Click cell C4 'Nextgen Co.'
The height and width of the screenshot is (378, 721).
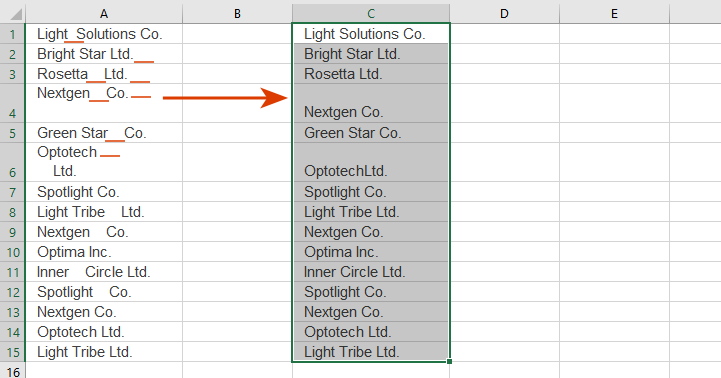(x=371, y=103)
